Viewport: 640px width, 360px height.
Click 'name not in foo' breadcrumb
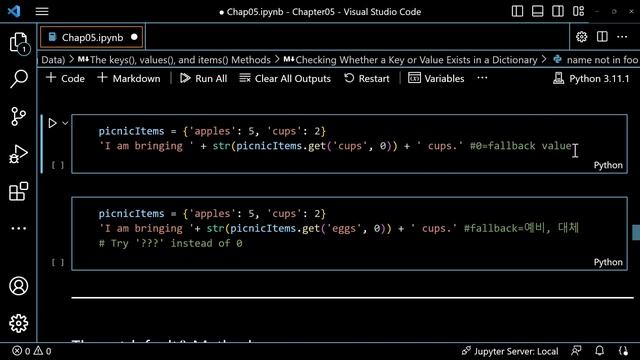pos(596,60)
